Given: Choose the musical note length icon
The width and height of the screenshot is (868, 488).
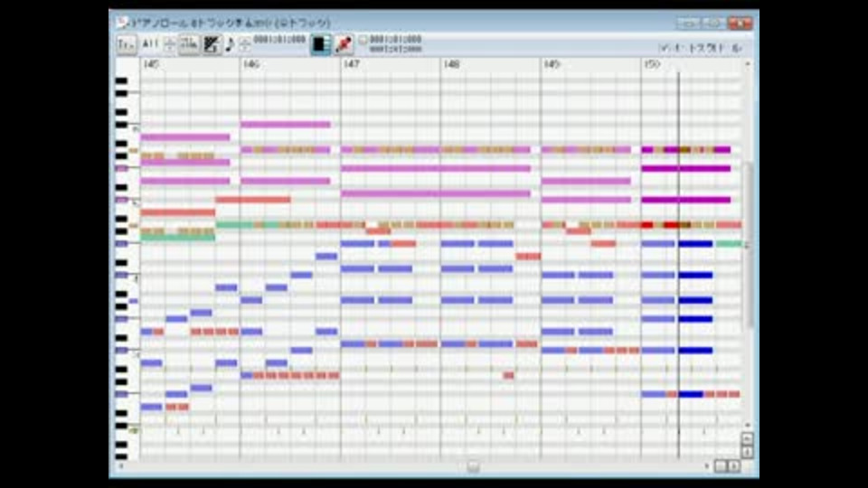Looking at the screenshot, I should pyautogui.click(x=230, y=45).
